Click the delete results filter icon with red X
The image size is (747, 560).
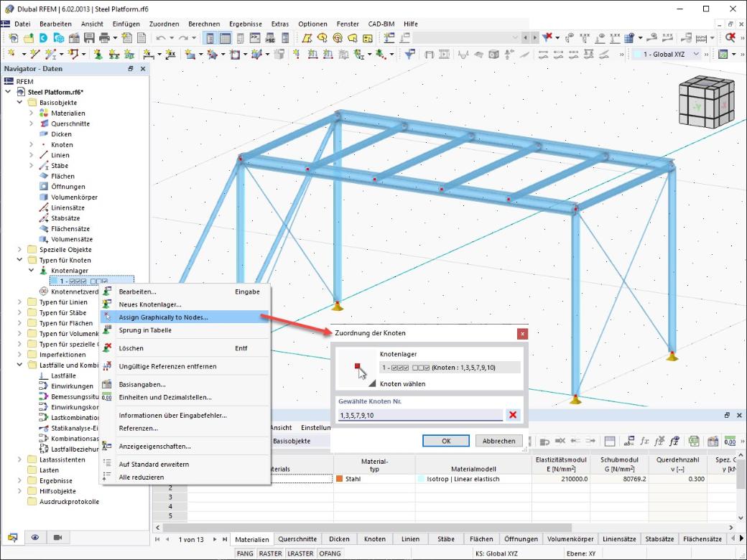coord(548,37)
